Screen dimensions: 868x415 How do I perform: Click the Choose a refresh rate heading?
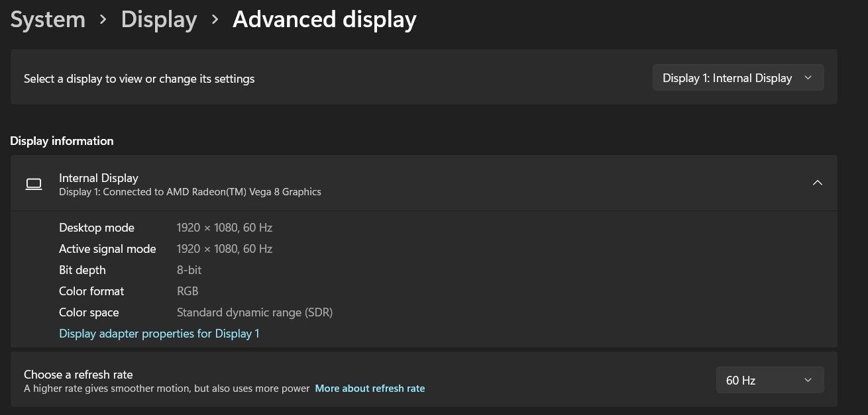point(78,374)
